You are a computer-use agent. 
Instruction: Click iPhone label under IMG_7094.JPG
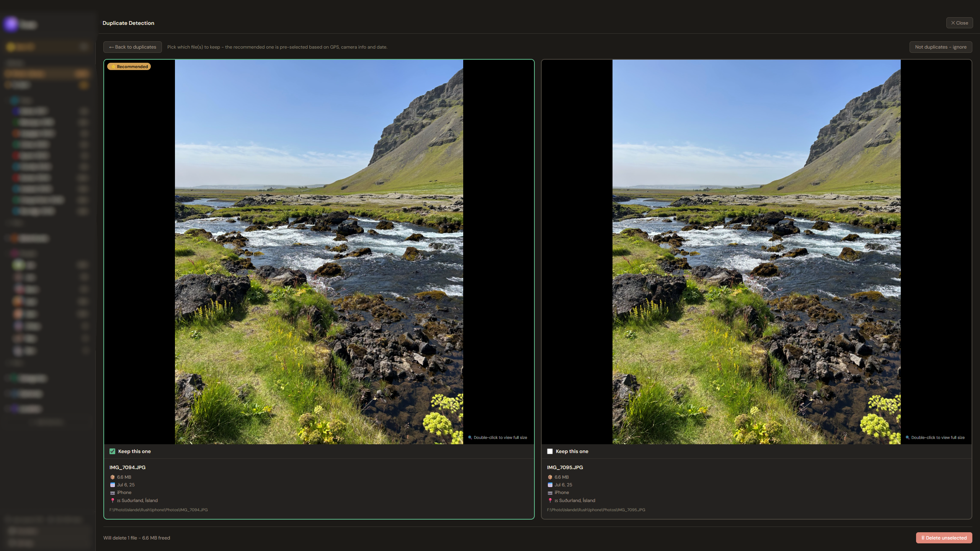(x=124, y=493)
